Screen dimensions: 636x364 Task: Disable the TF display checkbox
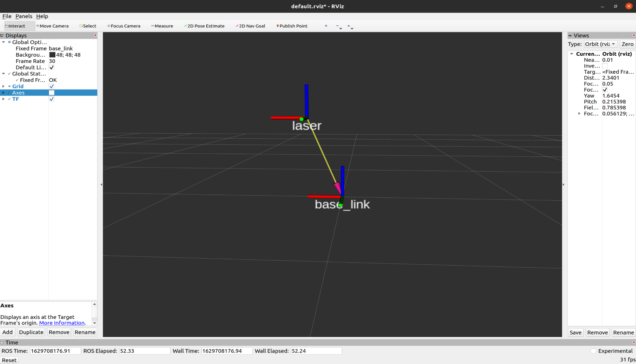point(52,99)
